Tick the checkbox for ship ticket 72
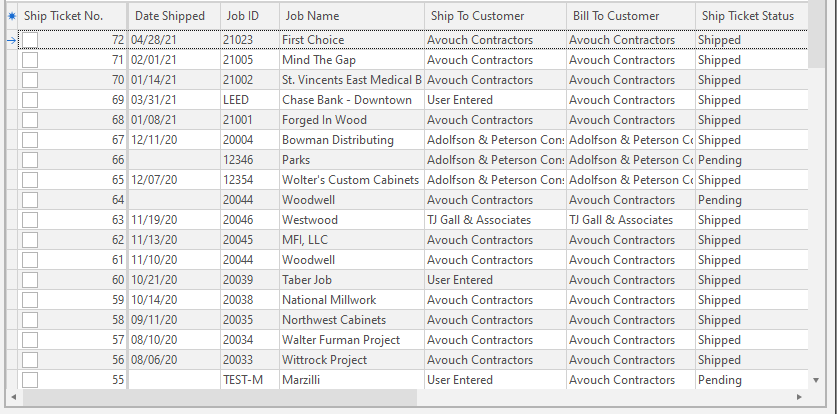The width and height of the screenshot is (837, 414). point(30,40)
